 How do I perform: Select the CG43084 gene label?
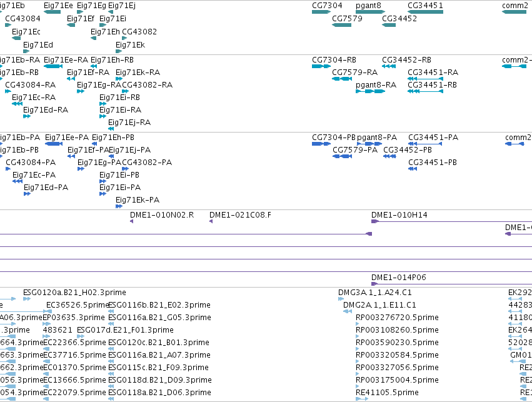click(x=23, y=18)
